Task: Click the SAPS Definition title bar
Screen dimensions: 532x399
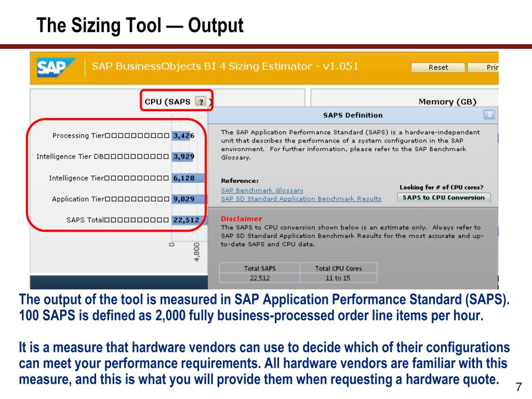Action: 353,115
